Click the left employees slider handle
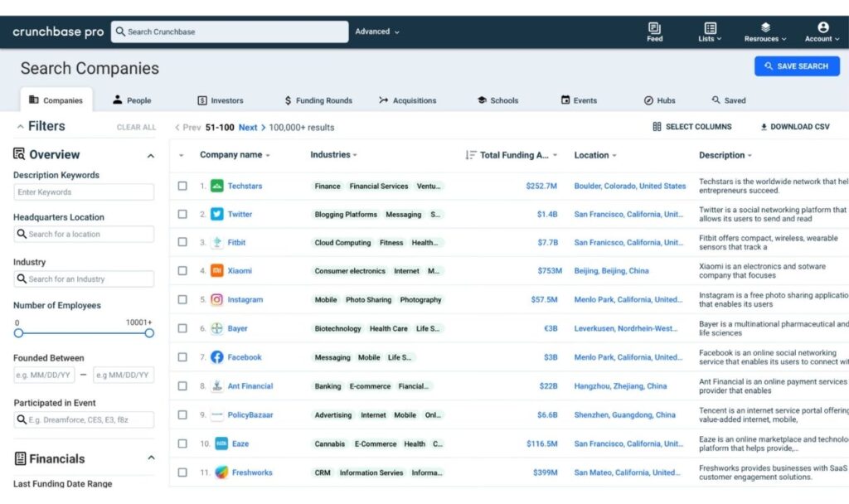 (x=18, y=333)
